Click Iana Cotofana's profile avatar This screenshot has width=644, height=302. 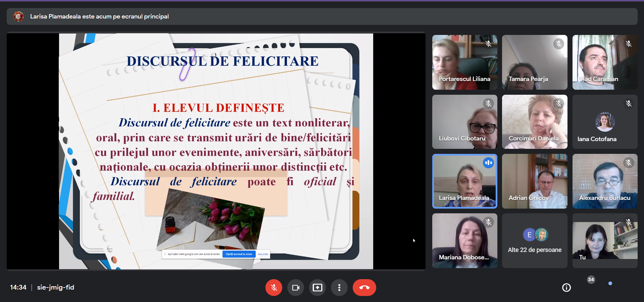(605, 122)
